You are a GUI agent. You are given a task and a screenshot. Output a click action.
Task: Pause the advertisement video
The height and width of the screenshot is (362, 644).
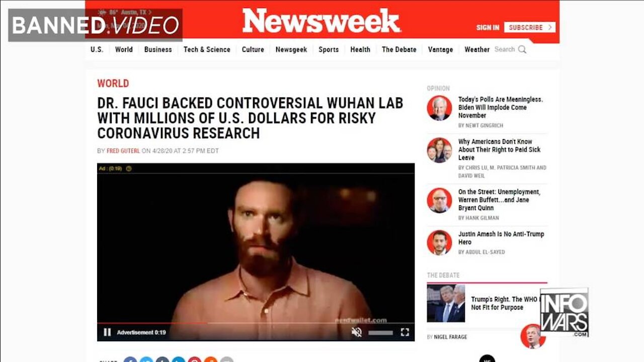point(107,332)
